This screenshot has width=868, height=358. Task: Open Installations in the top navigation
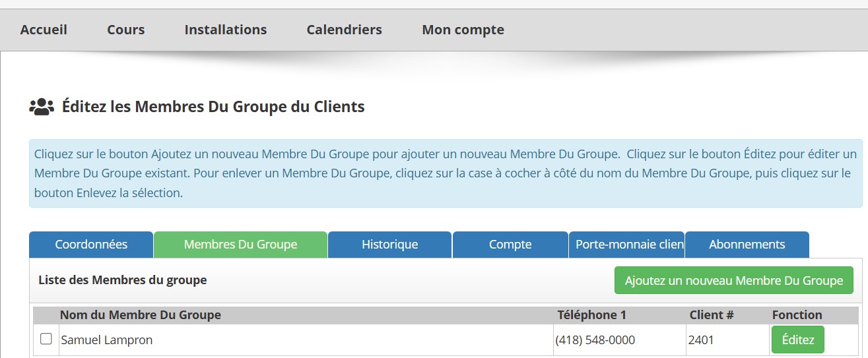[226, 30]
